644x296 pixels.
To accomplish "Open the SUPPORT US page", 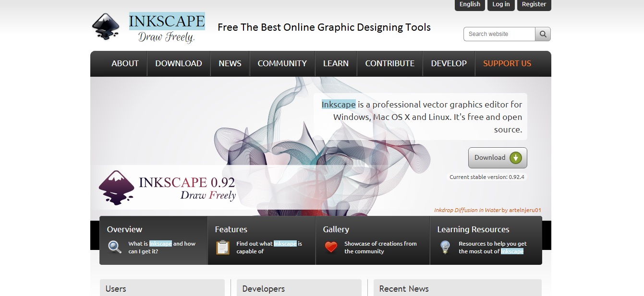I will tap(507, 63).
